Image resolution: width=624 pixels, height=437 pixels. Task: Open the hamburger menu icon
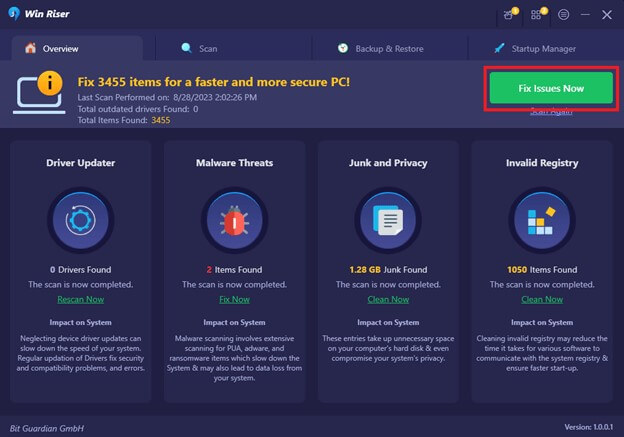point(563,15)
